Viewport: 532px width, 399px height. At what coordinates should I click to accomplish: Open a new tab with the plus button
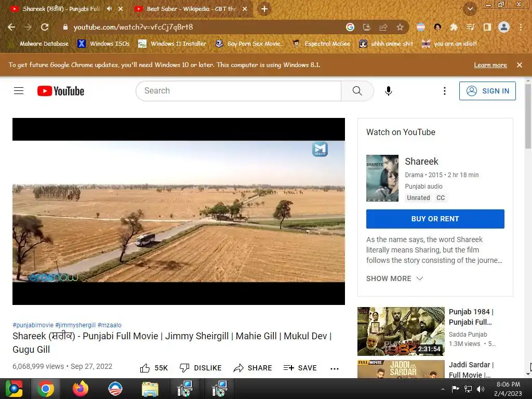[264, 9]
